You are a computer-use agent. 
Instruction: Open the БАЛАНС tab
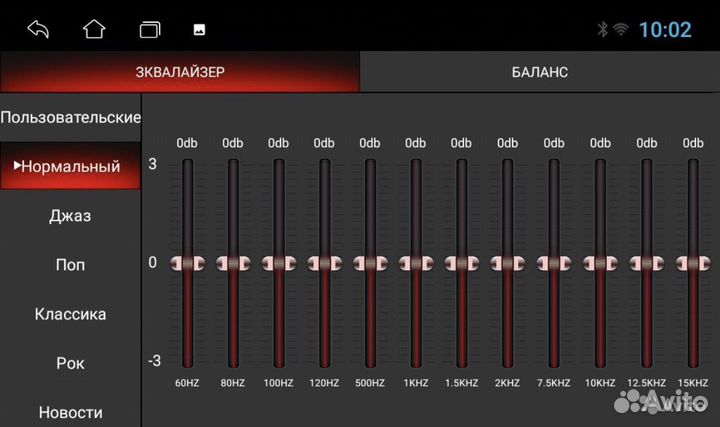click(x=539, y=72)
